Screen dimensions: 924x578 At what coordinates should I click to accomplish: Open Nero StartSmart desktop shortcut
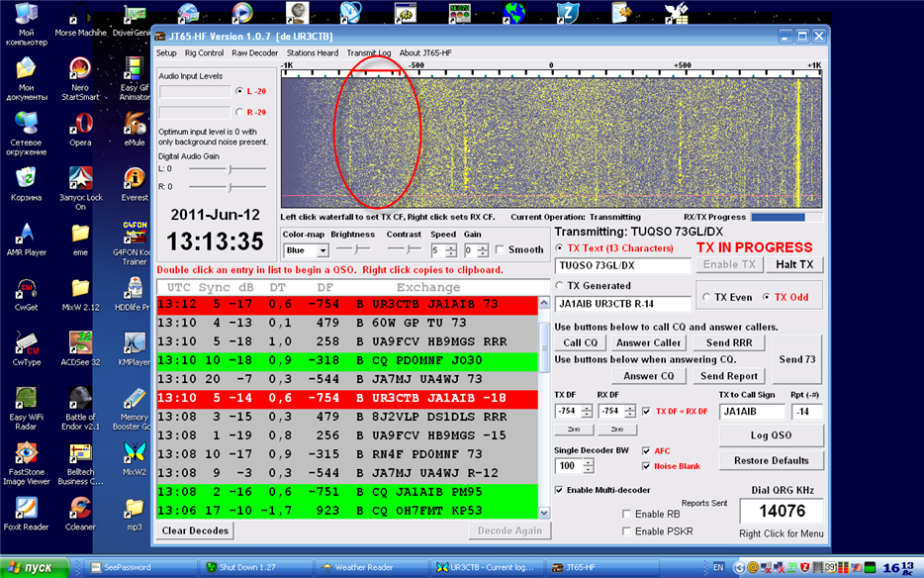click(x=80, y=78)
